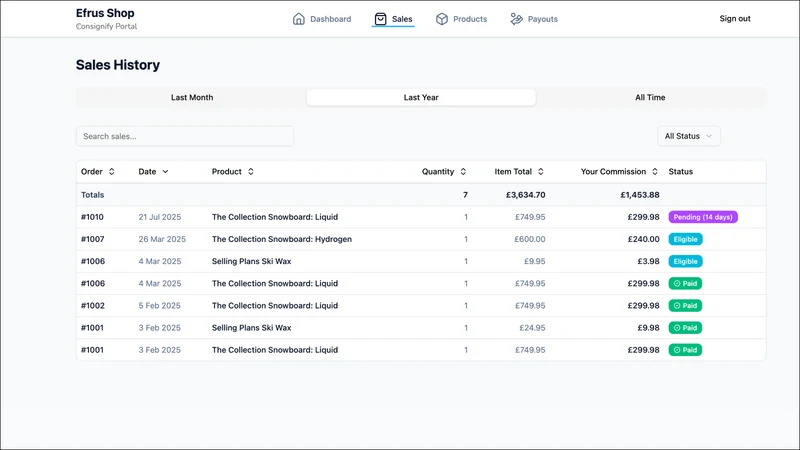
Task: Click the Sales History heading
Action: 118,65
